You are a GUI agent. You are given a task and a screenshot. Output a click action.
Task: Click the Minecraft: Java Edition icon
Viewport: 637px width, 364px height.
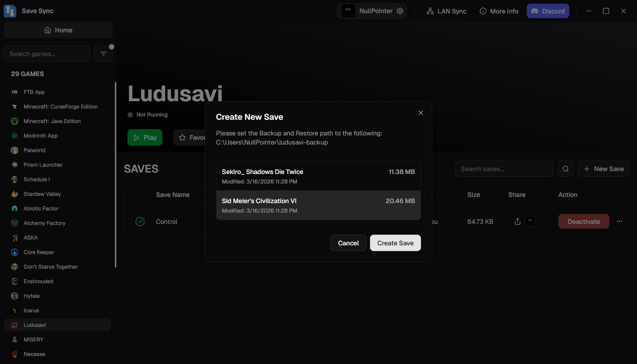(x=15, y=121)
